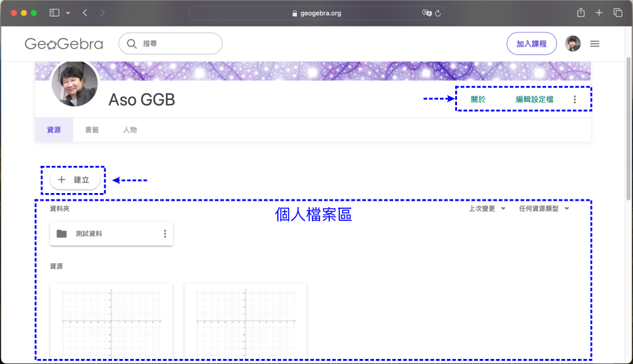Toggle Safari sidebar

tap(54, 13)
